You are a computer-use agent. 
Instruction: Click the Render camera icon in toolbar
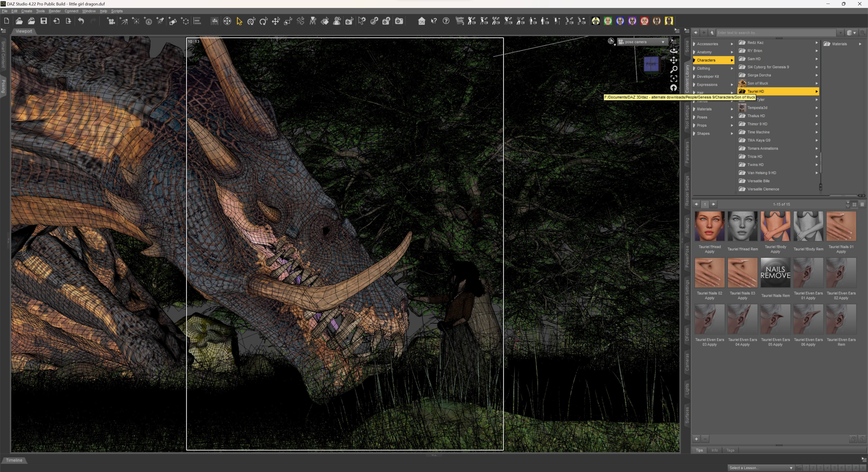tap(399, 21)
